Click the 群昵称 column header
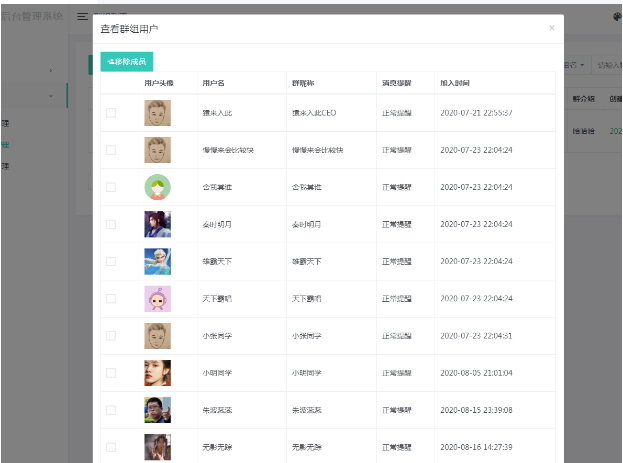623x463 pixels. 303,83
